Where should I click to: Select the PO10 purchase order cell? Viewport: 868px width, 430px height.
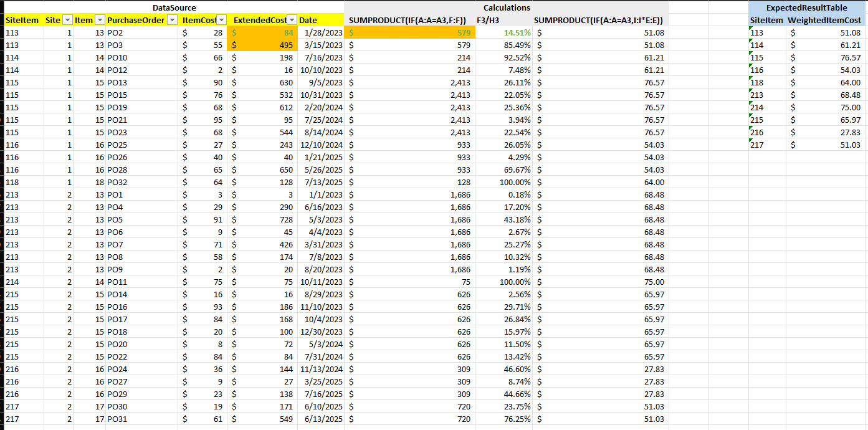coord(141,57)
